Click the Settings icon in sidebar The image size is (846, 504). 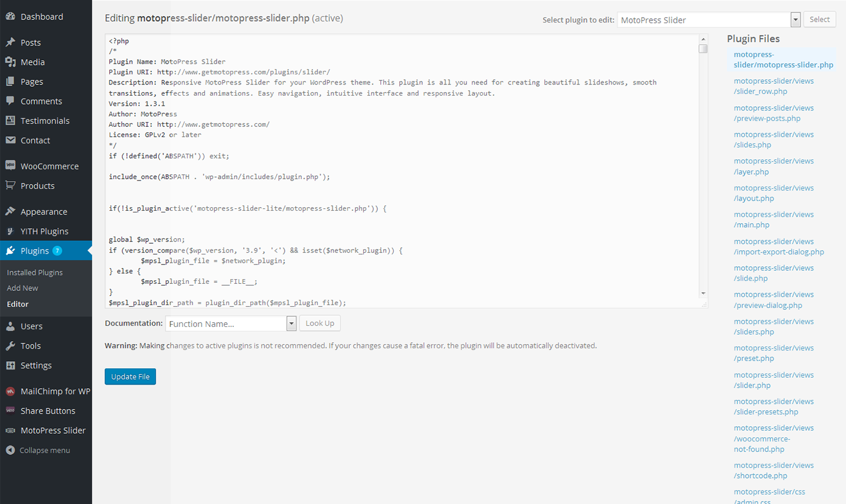[x=10, y=365]
